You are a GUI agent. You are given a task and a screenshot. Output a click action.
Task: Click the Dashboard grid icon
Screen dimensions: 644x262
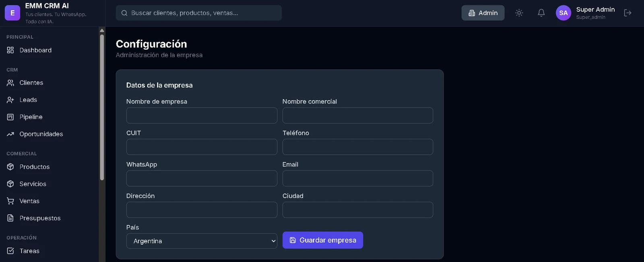click(10, 50)
